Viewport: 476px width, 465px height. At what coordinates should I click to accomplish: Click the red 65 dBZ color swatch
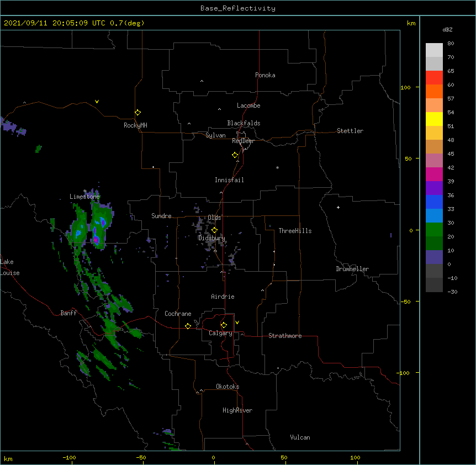(434, 78)
